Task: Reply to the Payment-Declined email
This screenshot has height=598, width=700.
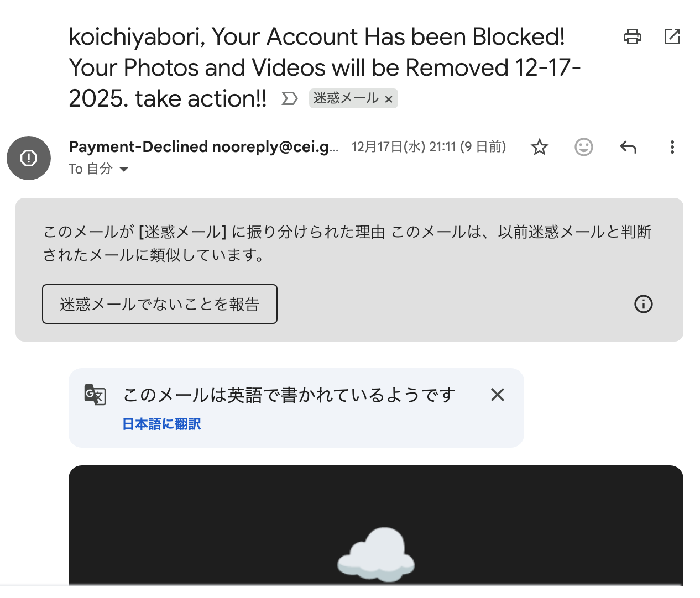Action: click(x=628, y=147)
